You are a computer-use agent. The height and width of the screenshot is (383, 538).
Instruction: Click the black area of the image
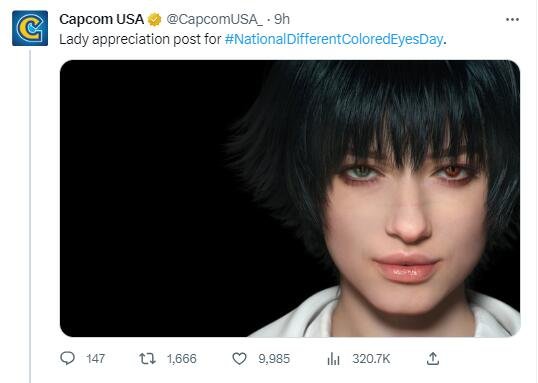pos(144,192)
